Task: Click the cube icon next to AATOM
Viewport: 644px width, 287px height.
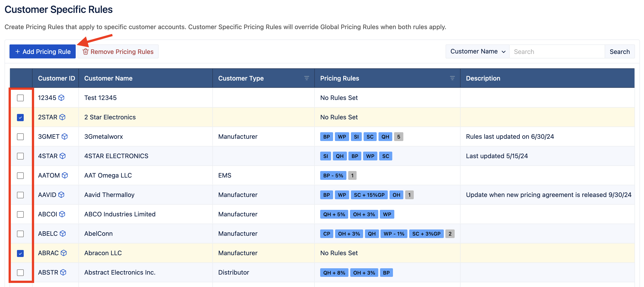Action: coord(65,176)
